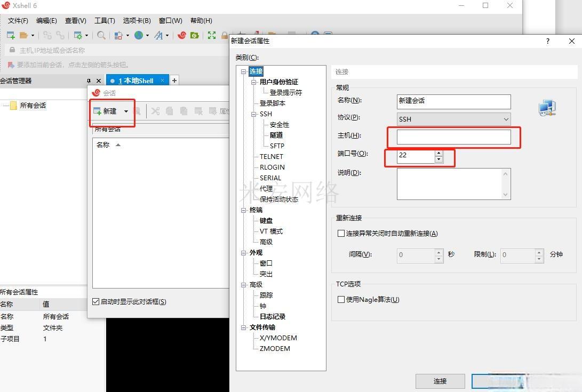582x392 pixels.
Task: Click the pin icon on session manager panel
Action: click(89, 81)
